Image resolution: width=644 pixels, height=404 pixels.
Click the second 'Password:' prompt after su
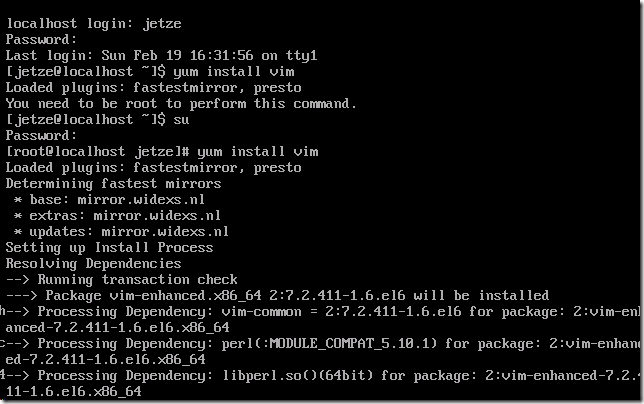point(41,135)
